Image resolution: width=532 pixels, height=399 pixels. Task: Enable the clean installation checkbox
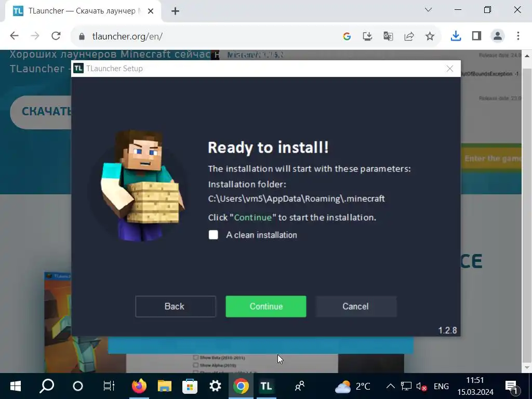(x=214, y=235)
